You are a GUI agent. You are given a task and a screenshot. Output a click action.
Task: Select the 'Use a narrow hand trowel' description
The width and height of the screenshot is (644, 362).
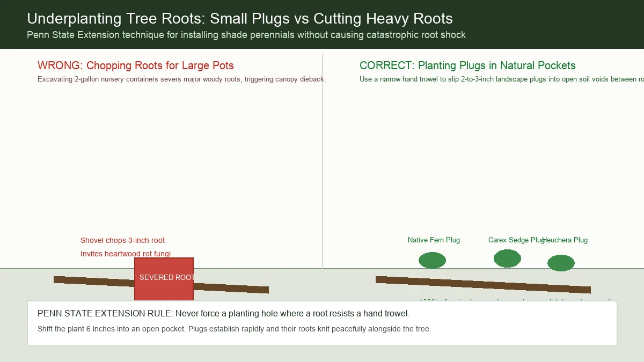coord(502,79)
